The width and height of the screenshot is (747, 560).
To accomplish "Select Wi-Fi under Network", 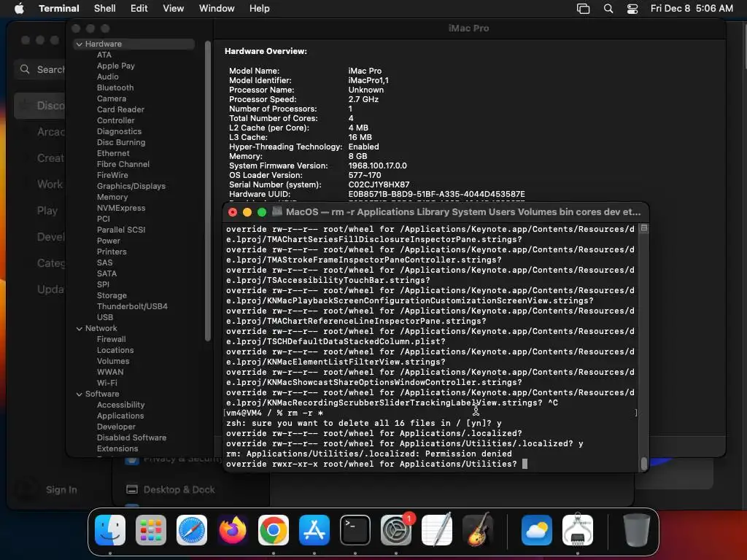I will [107, 384].
